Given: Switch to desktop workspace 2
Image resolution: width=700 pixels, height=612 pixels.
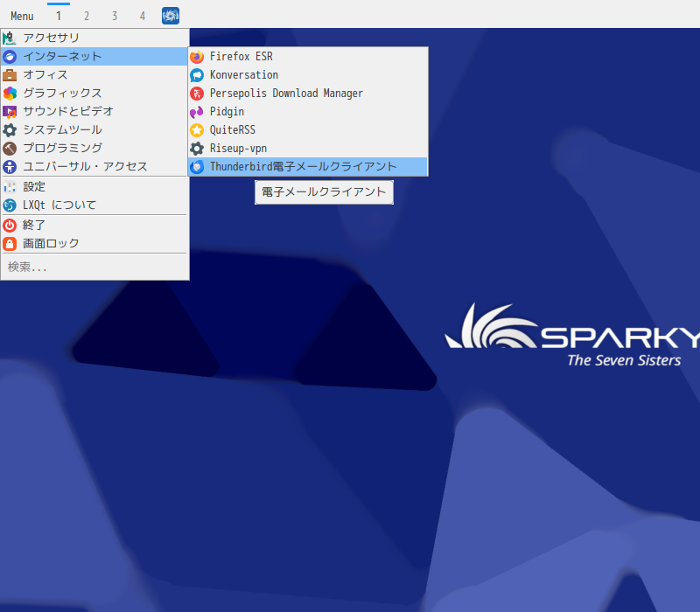Looking at the screenshot, I should 87,16.
